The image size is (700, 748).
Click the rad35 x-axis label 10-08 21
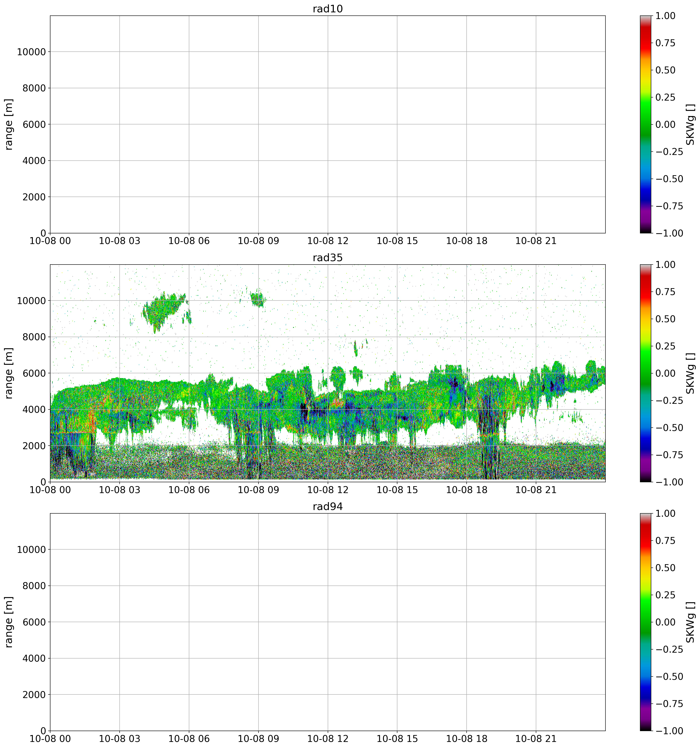pyautogui.click(x=536, y=490)
